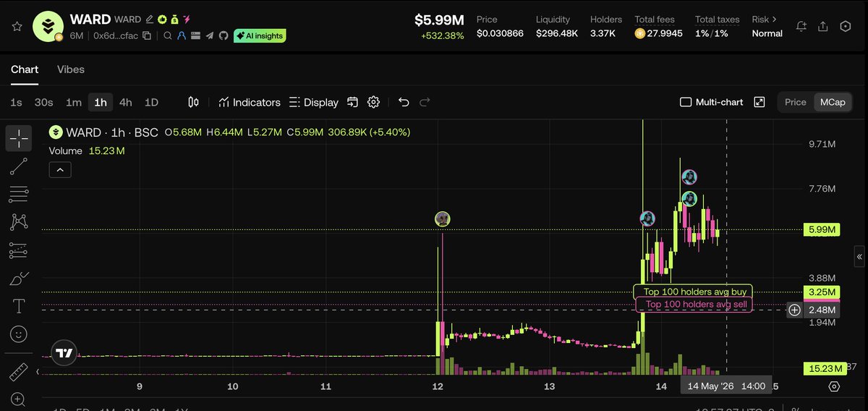Expand chart to fullscreen
Screen dimensions: 868x411
(759, 102)
